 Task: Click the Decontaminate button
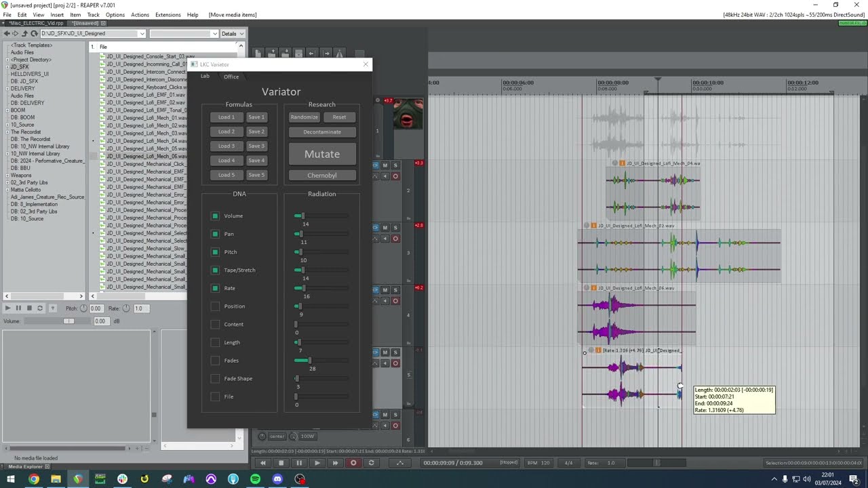(322, 131)
